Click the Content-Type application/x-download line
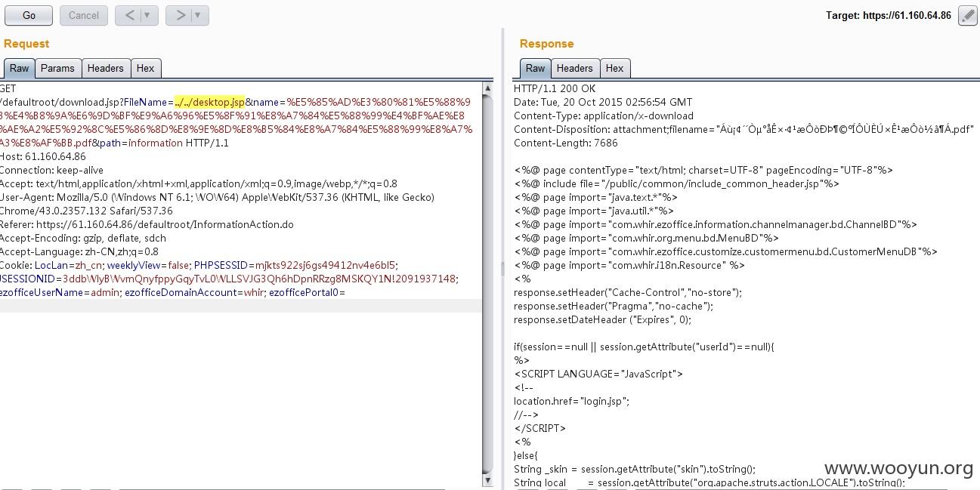Viewport: 980px width, 490px height. point(604,116)
